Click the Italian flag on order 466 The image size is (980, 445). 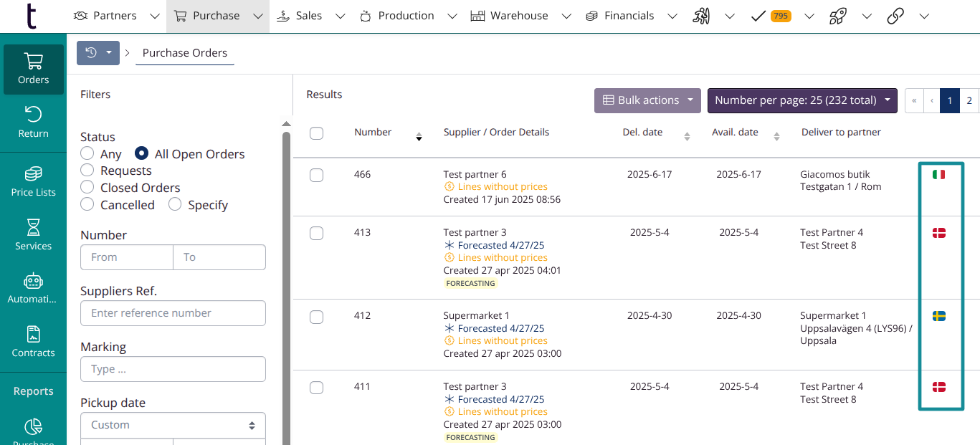(938, 174)
